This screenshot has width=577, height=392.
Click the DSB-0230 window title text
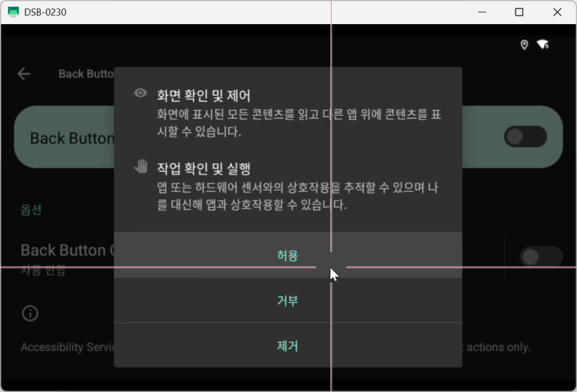pyautogui.click(x=46, y=12)
